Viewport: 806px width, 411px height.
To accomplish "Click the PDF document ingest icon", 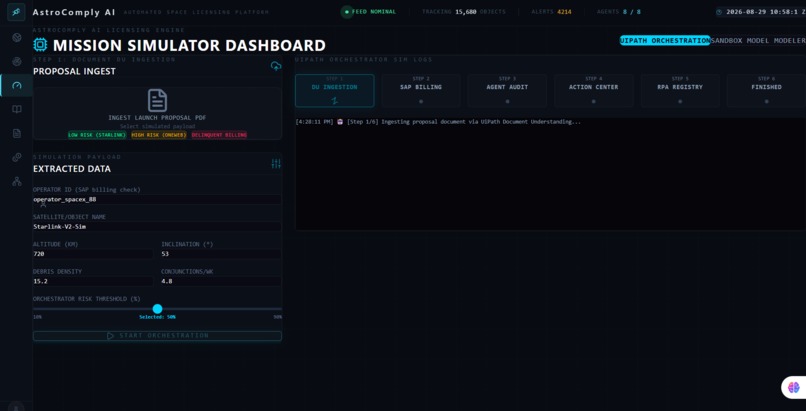I will (157, 100).
